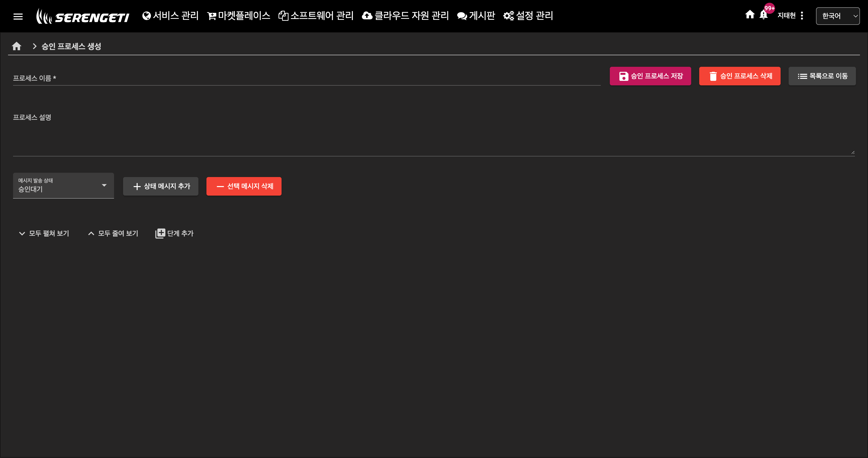This screenshot has height=458, width=868.
Task: Open the user options three-dot menu
Action: point(802,16)
